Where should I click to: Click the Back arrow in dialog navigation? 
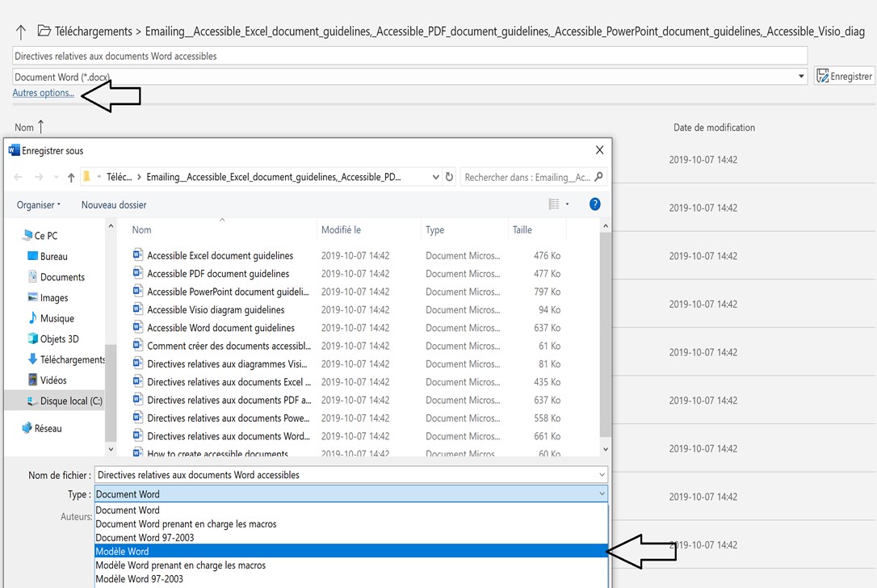point(19,177)
